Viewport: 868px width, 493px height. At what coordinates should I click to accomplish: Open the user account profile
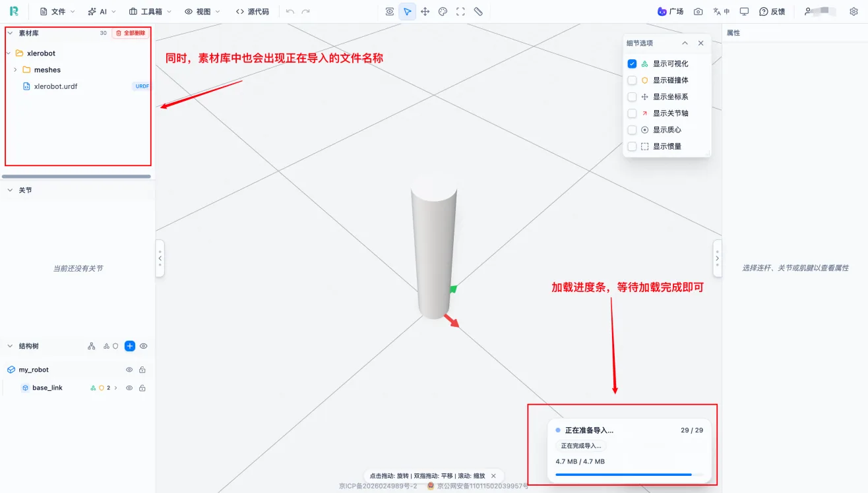pyautogui.click(x=821, y=11)
